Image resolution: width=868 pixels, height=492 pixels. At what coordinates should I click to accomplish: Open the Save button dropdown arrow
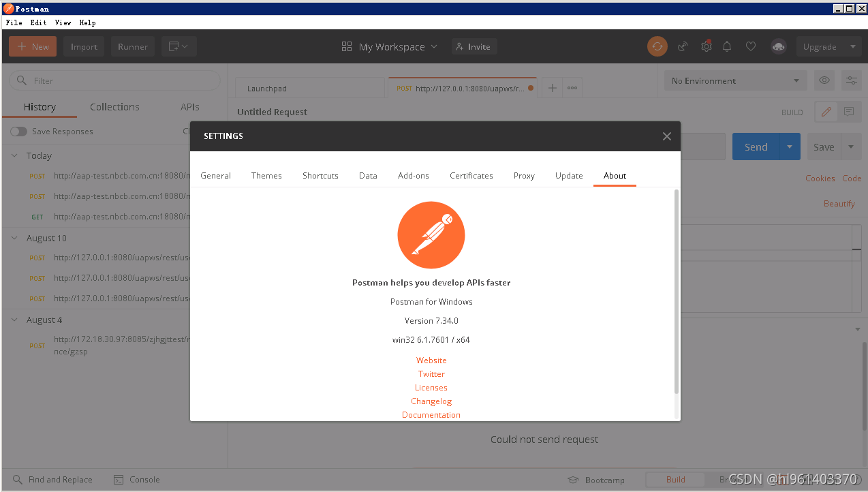(x=851, y=147)
